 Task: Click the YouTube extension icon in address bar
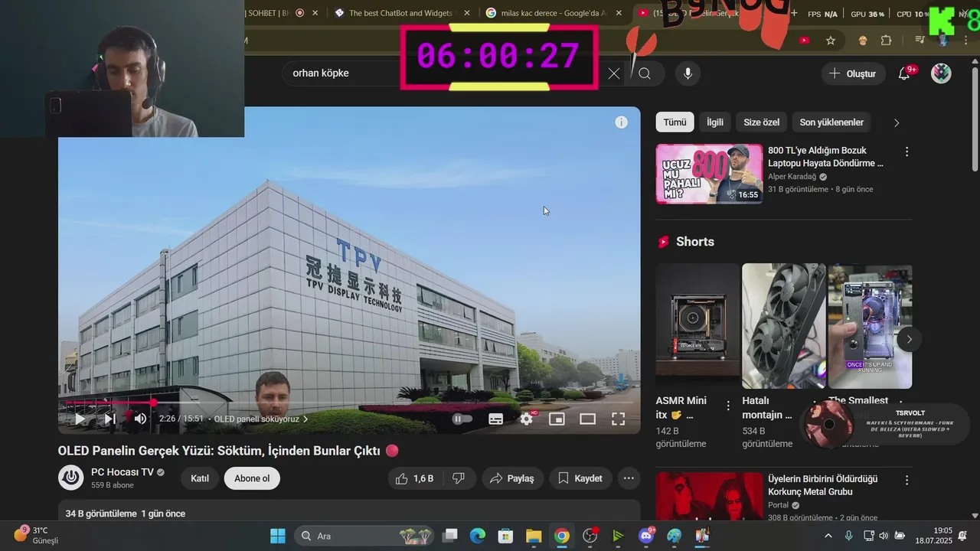click(804, 40)
